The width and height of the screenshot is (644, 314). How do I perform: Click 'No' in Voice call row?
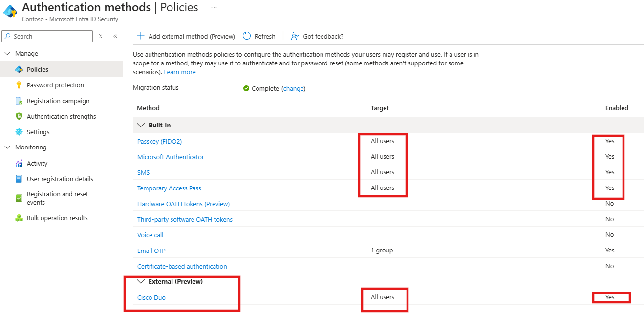pos(610,234)
